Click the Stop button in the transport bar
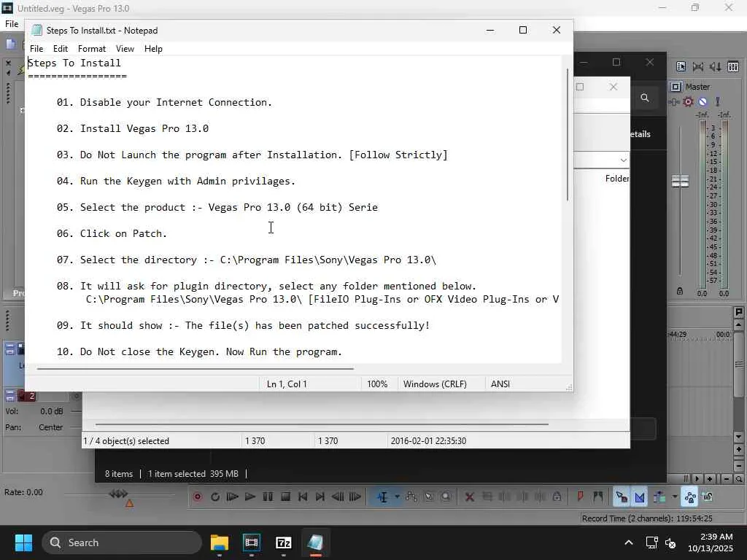The image size is (747, 560). 285,497
